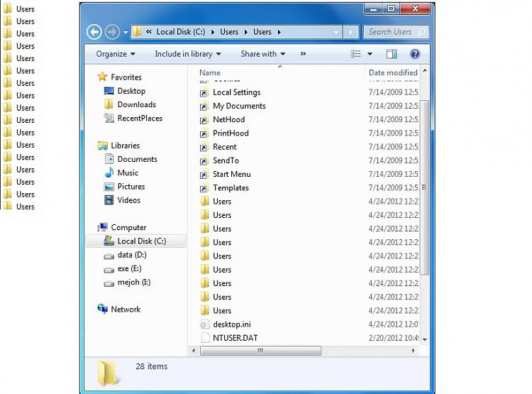Open the Include in library menu
Viewport: 532px width, 394px height.
click(188, 54)
